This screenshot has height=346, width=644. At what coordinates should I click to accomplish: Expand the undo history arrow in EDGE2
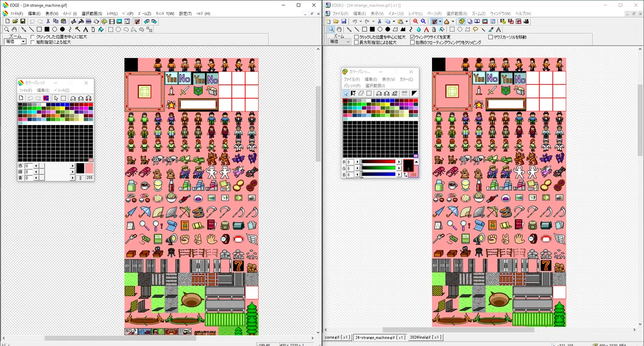(x=361, y=21)
